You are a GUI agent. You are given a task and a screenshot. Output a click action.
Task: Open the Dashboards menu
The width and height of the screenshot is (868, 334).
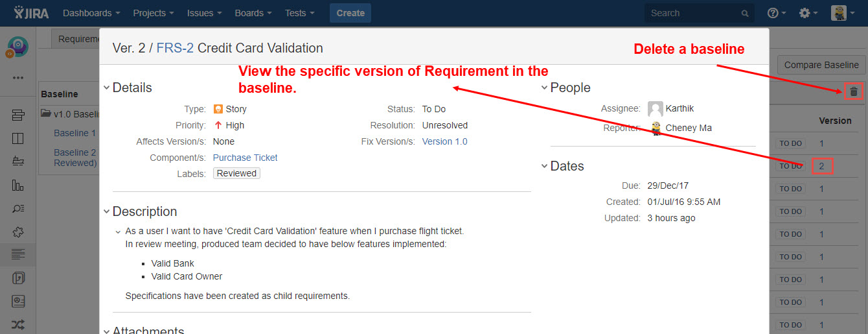pos(91,13)
